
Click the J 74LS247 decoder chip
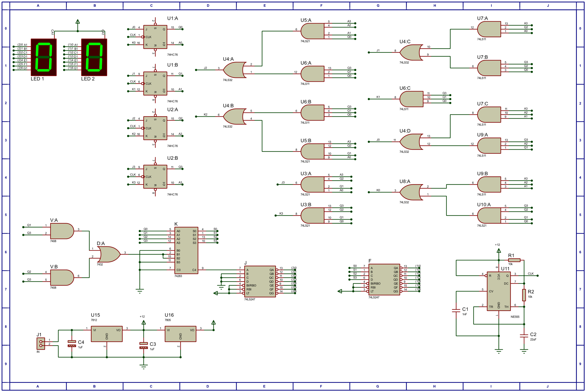click(260, 281)
